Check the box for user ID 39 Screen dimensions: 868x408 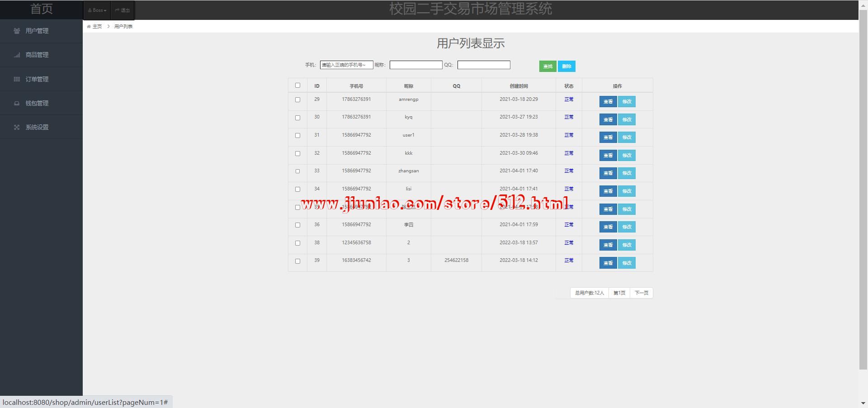pos(297,261)
